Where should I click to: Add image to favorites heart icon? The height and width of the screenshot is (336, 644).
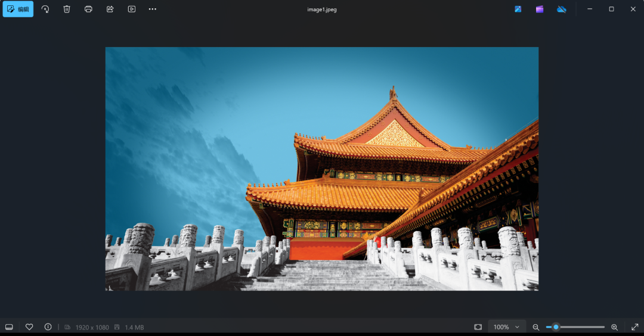pos(29,327)
